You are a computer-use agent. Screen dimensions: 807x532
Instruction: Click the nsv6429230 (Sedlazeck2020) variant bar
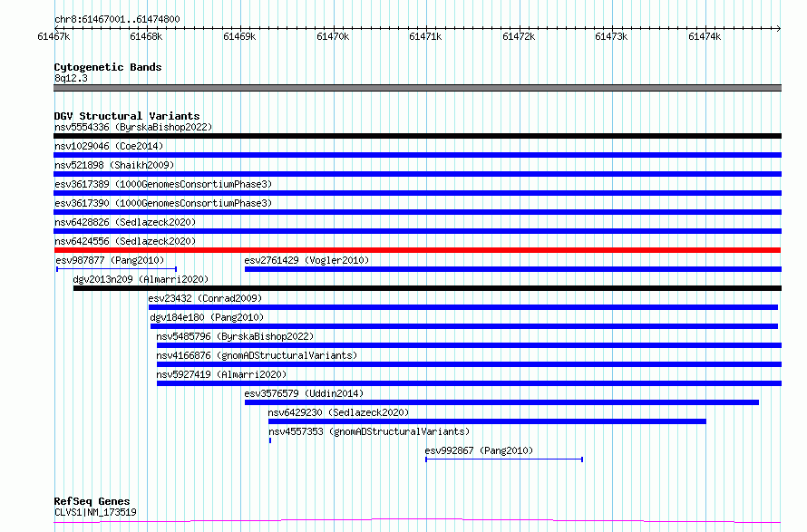(x=488, y=421)
